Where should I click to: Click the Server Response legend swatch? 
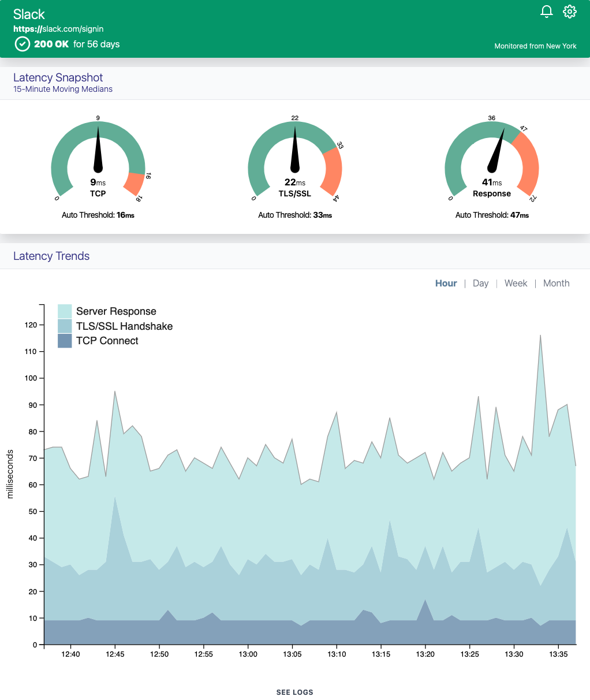pos(65,311)
